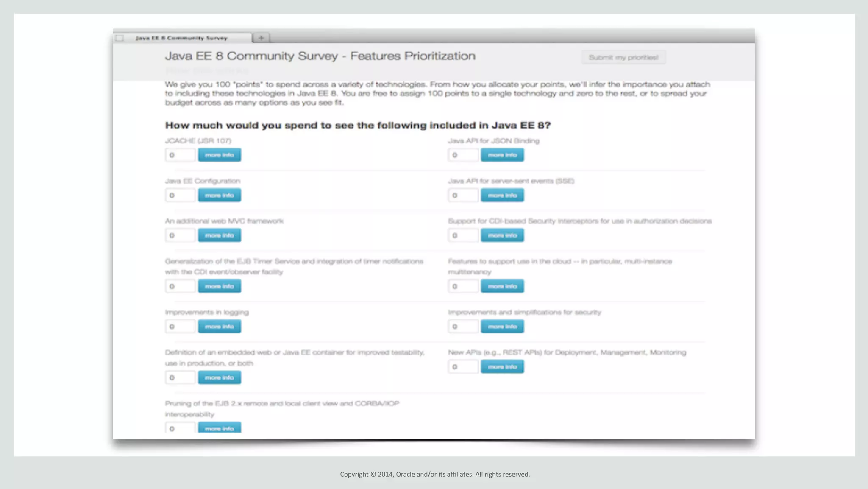This screenshot has height=489, width=868.
Task: Open more info for cloud multitenancy features
Action: (502, 286)
